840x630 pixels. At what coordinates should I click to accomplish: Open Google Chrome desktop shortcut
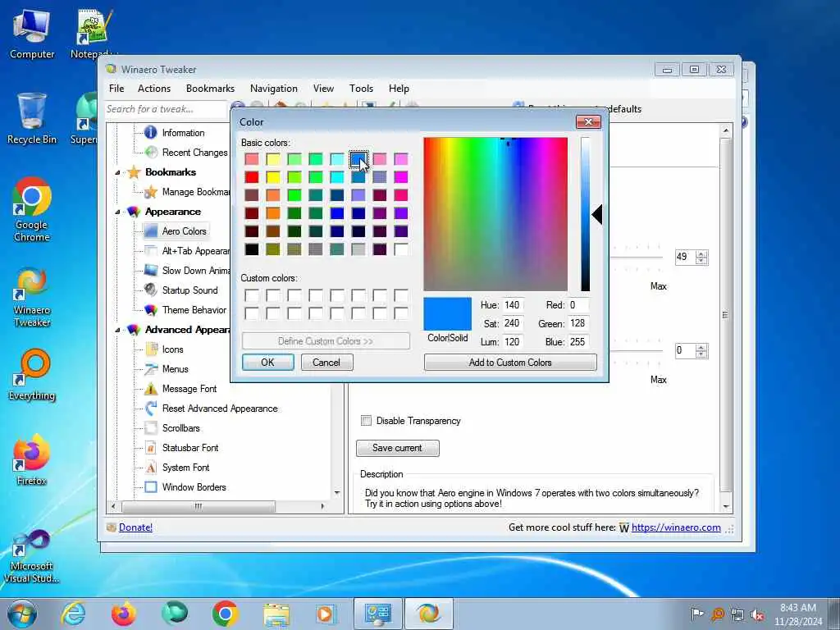coord(32,209)
